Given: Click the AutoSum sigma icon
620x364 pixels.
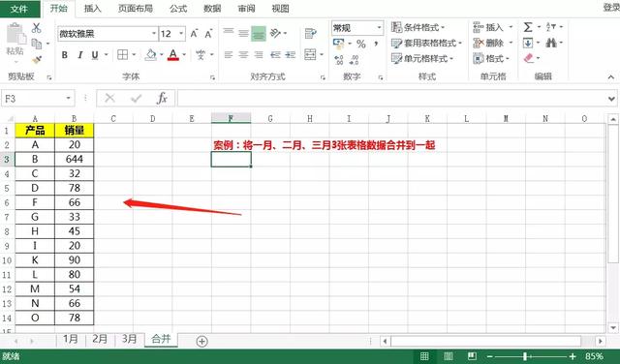Looking at the screenshot, I should tap(528, 27).
